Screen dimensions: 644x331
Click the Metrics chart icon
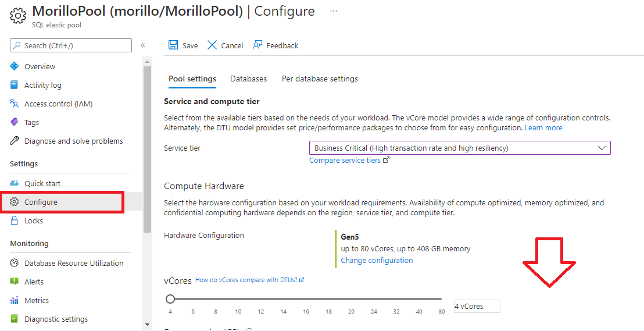15,300
